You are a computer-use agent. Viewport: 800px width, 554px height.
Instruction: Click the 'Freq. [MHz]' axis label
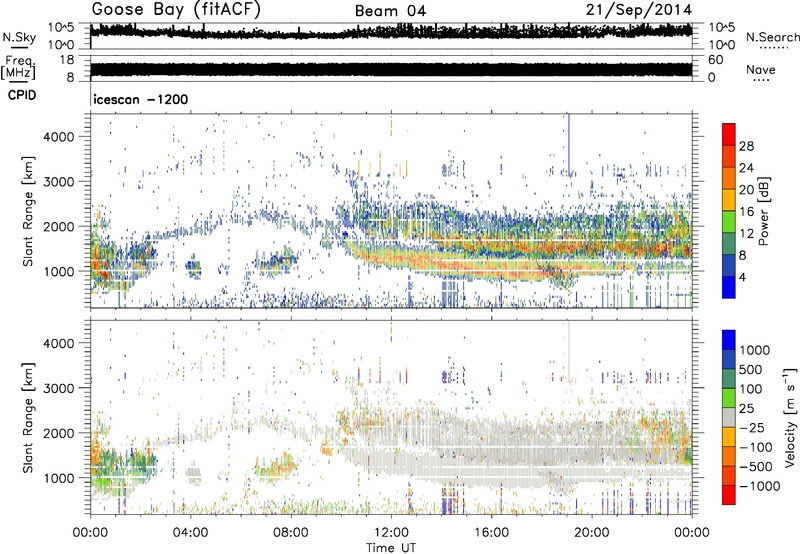19,67
